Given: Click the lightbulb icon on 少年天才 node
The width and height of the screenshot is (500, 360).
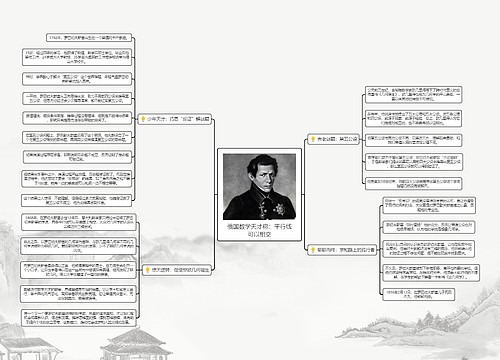Looking at the screenshot, I should click(x=143, y=119).
